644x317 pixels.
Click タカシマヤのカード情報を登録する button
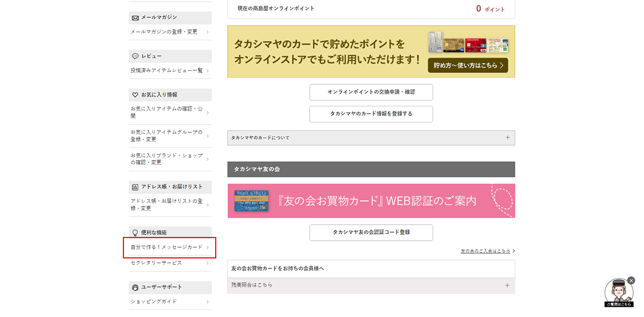tap(371, 114)
